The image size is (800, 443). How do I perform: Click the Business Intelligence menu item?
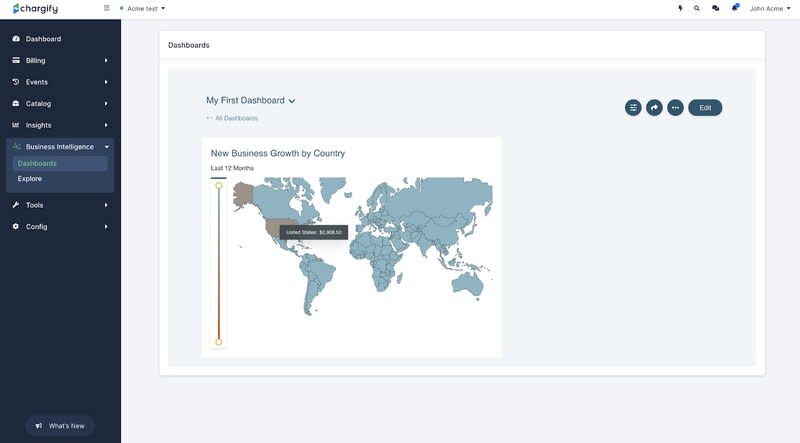pyautogui.click(x=60, y=146)
